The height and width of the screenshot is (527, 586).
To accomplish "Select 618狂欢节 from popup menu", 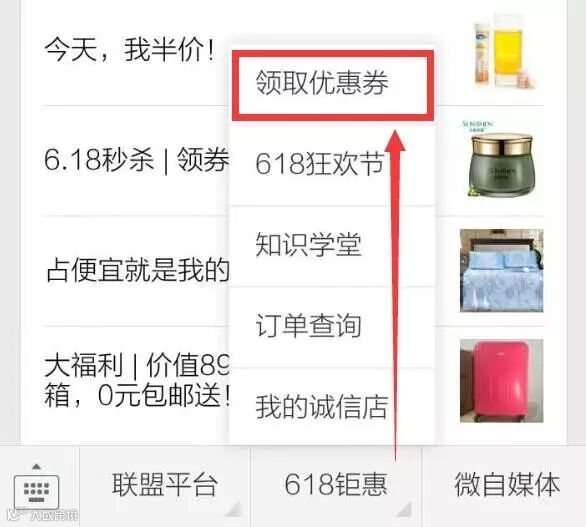I will point(332,164).
